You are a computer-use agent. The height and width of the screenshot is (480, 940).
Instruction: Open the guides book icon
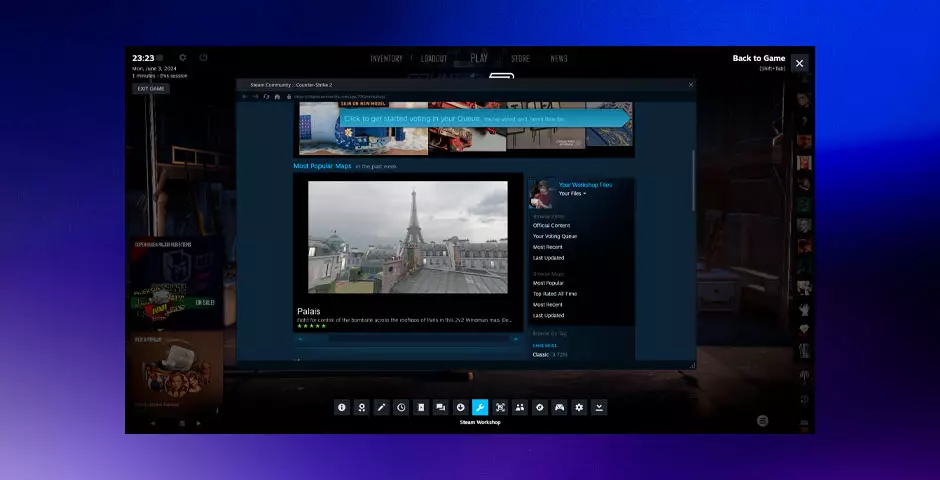click(421, 407)
